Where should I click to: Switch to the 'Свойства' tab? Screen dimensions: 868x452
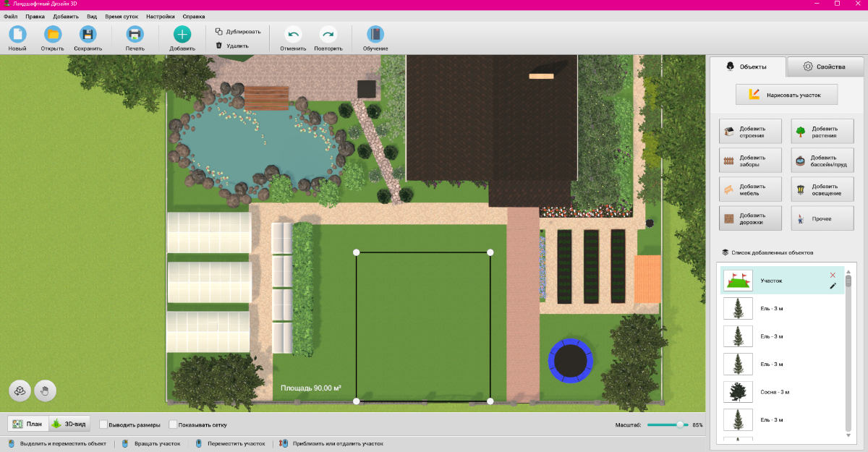(x=825, y=67)
